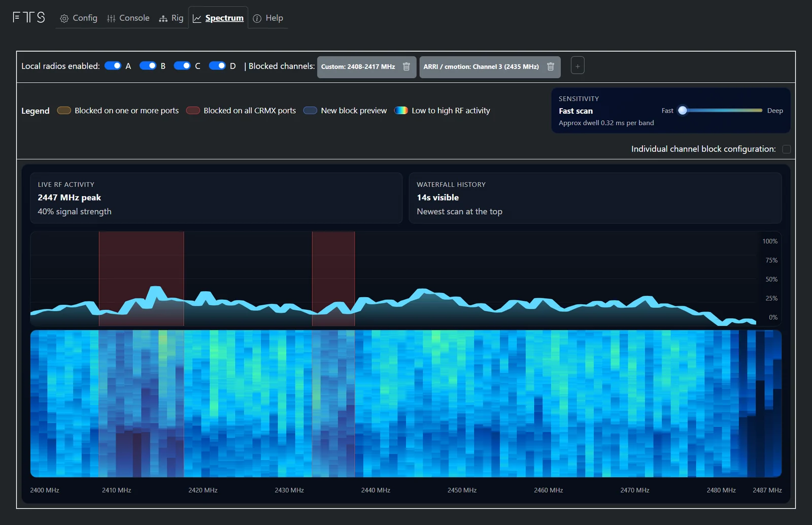
Task: Click the 100% scale label on graph
Action: pyautogui.click(x=770, y=241)
